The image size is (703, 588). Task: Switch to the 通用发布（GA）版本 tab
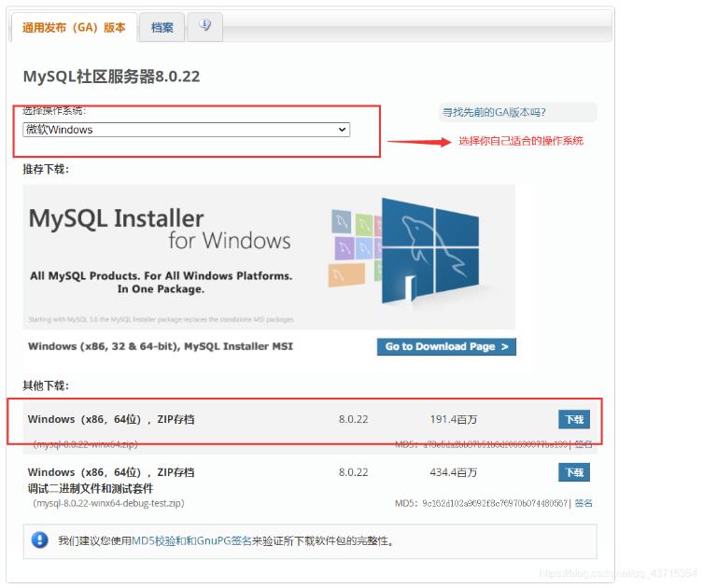click(74, 28)
